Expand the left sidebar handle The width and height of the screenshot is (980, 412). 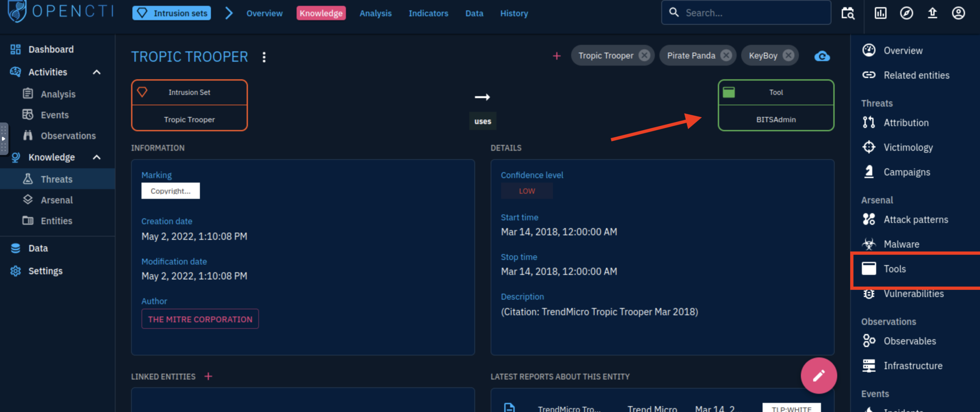pyautogui.click(x=4, y=139)
